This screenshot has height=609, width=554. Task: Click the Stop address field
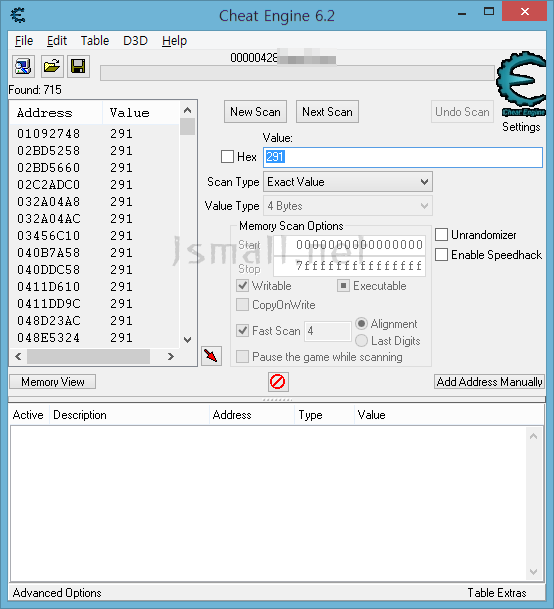pos(349,266)
